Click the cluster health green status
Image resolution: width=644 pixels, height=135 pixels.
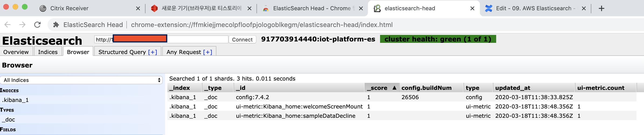click(x=438, y=39)
